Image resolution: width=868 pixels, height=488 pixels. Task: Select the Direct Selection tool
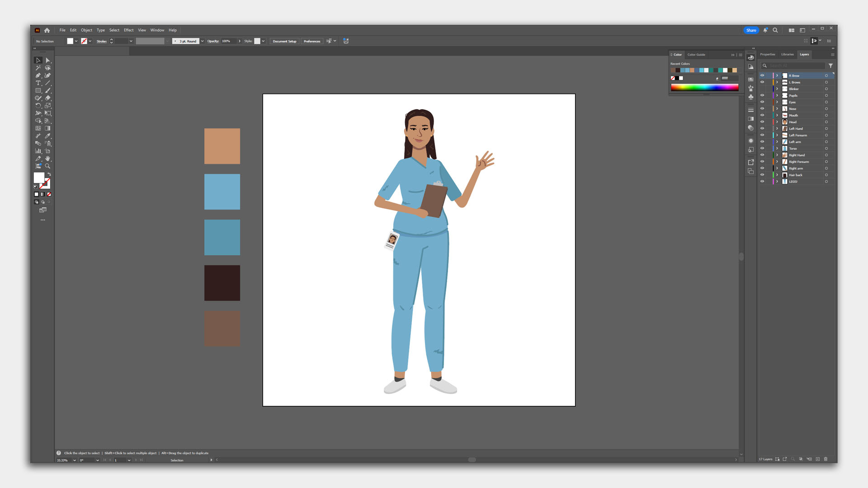coord(48,60)
